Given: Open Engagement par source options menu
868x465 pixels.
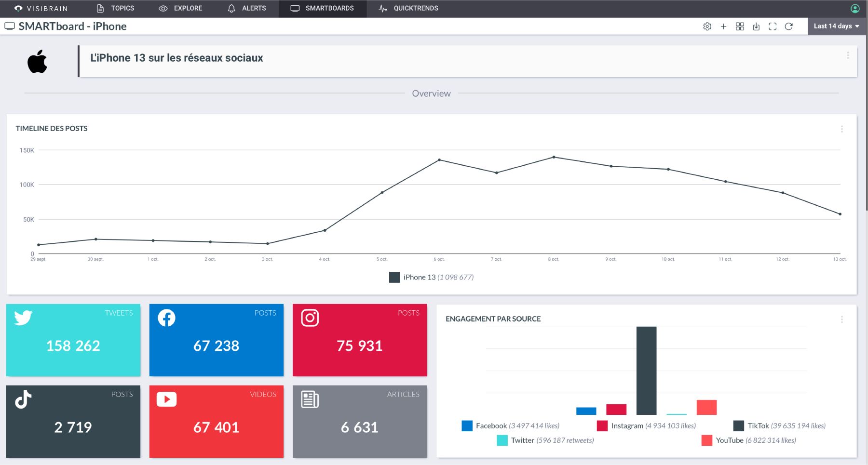Looking at the screenshot, I should [x=842, y=319].
